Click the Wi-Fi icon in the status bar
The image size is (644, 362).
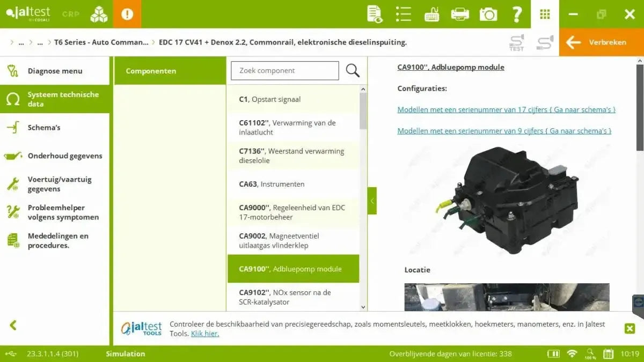point(571,353)
